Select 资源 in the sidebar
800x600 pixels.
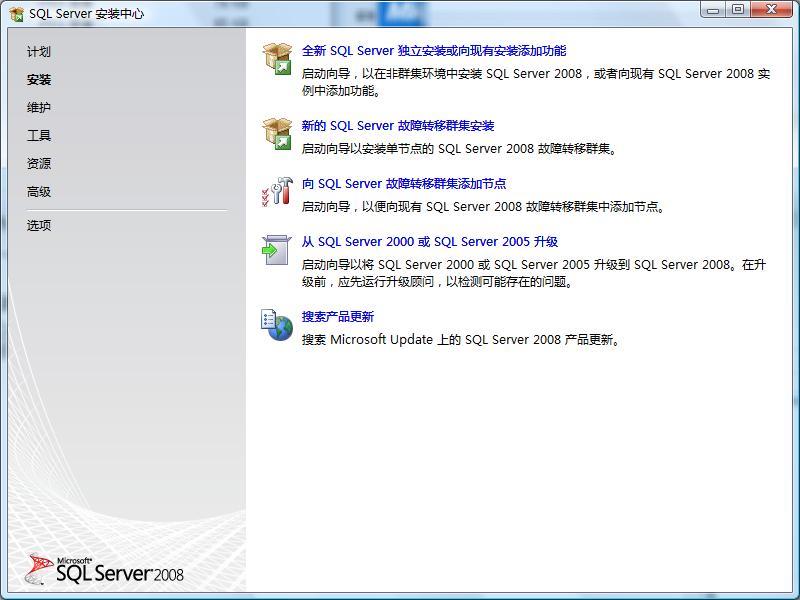point(38,163)
